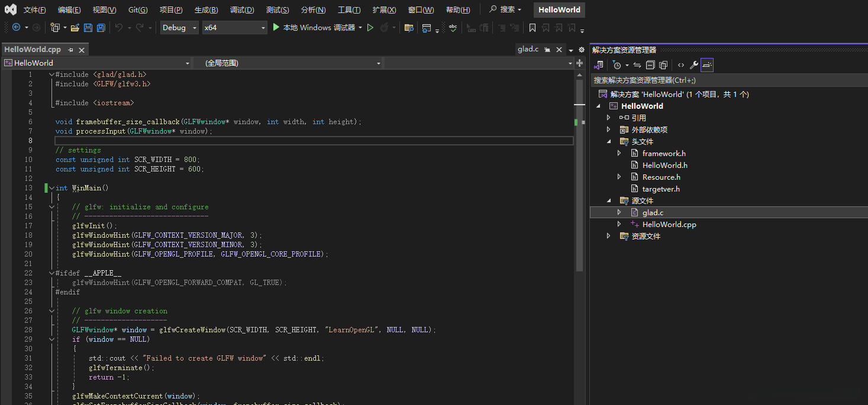Viewport: 868px width, 405px height.
Task: Click the Open File folder icon
Action: tap(75, 28)
